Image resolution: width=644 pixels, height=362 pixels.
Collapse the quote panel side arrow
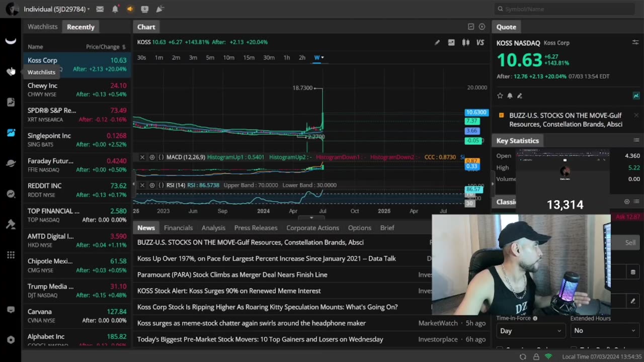pyautogui.click(x=494, y=184)
